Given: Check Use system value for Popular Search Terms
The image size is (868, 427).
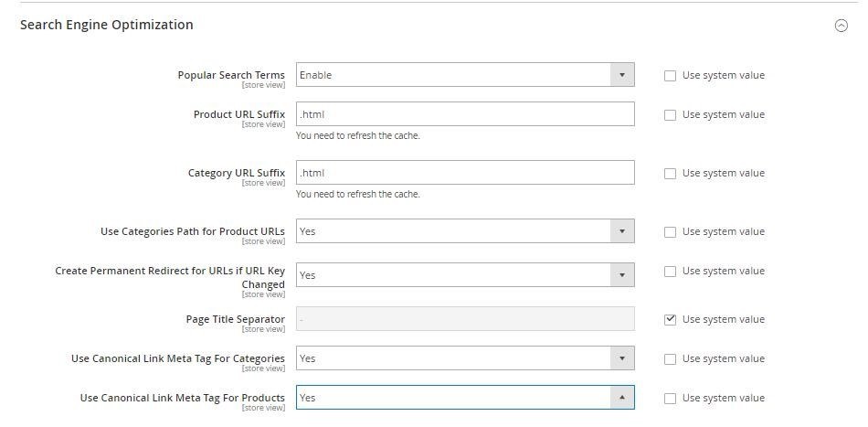Looking at the screenshot, I should [x=670, y=76].
